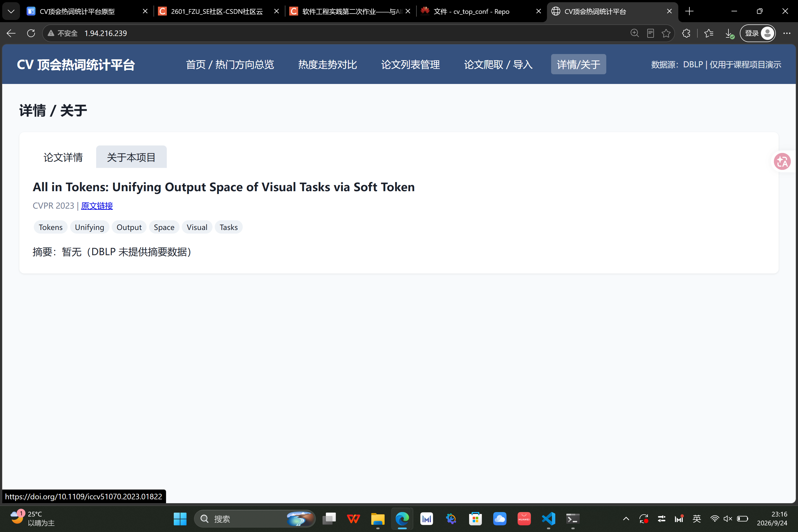Open the reading view icon in address bar
Viewport: 798px width, 532px height.
tap(650, 33)
